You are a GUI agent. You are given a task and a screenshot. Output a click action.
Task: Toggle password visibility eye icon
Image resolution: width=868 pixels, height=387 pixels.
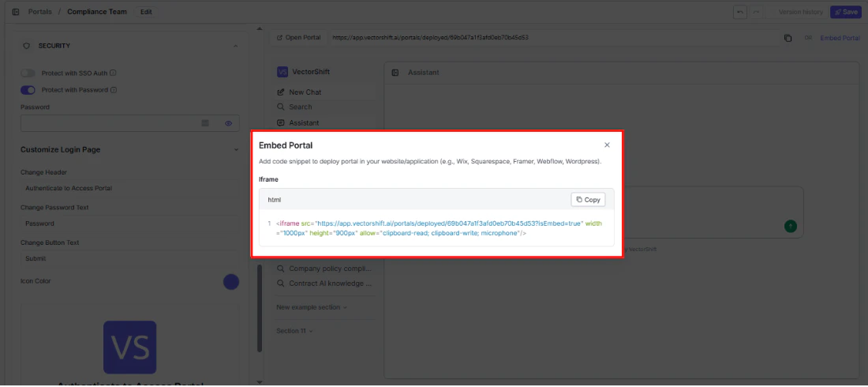[x=228, y=123]
